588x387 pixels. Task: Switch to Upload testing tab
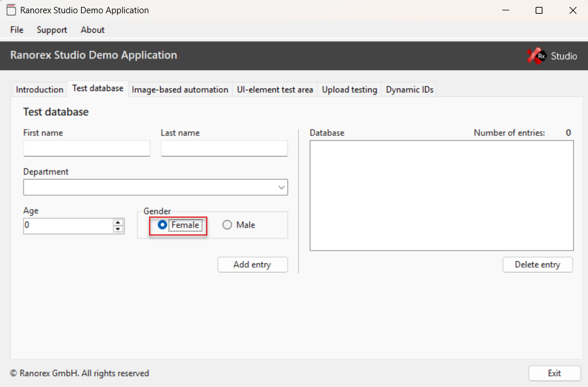coord(349,89)
